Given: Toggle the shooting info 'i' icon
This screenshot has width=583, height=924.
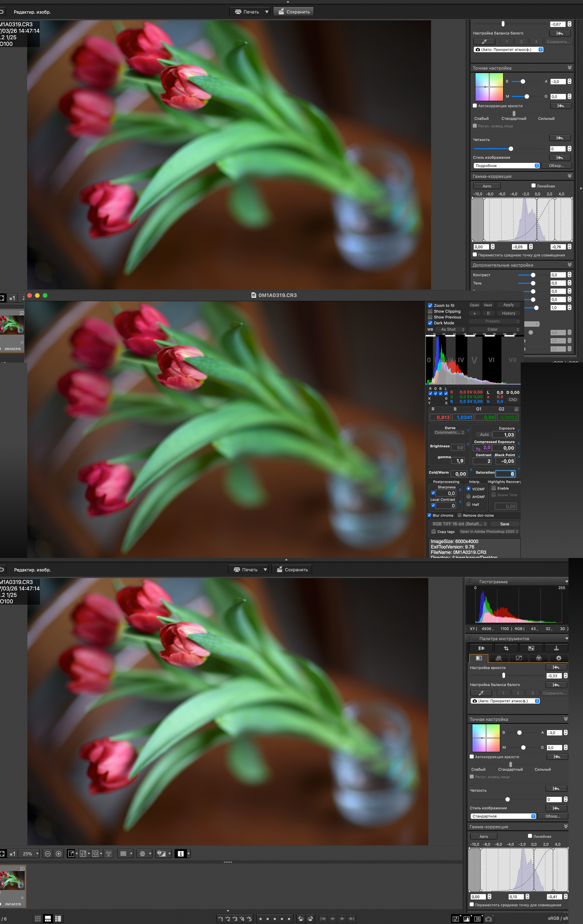Looking at the screenshot, I should pos(181,854).
